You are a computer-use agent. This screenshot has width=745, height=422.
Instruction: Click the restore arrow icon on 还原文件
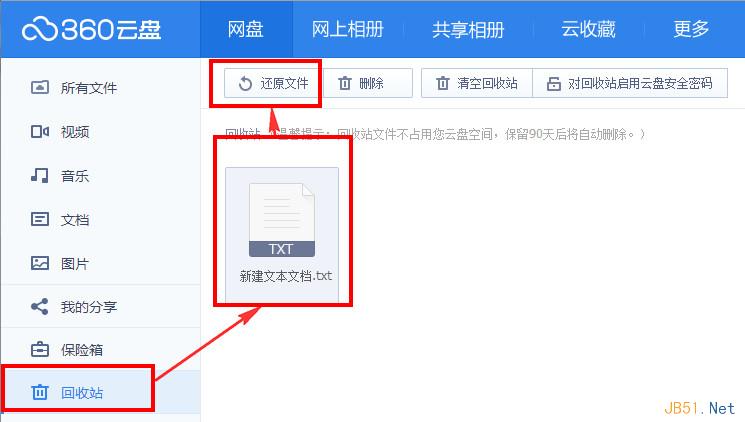(x=245, y=84)
